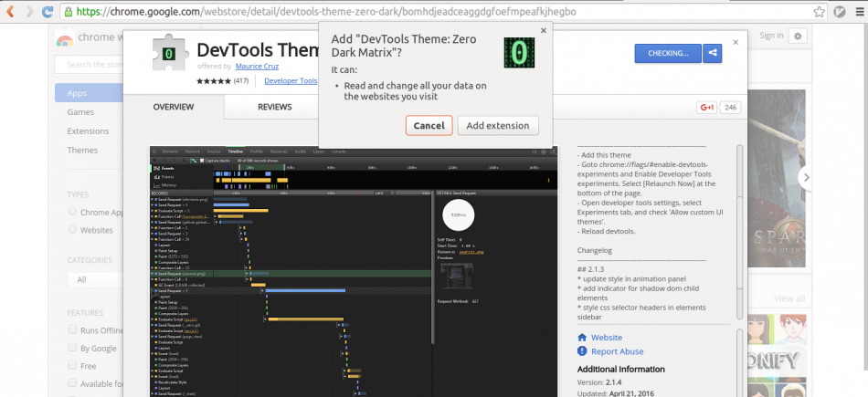Cancel adding the extension
868x397 pixels.
[x=429, y=126]
